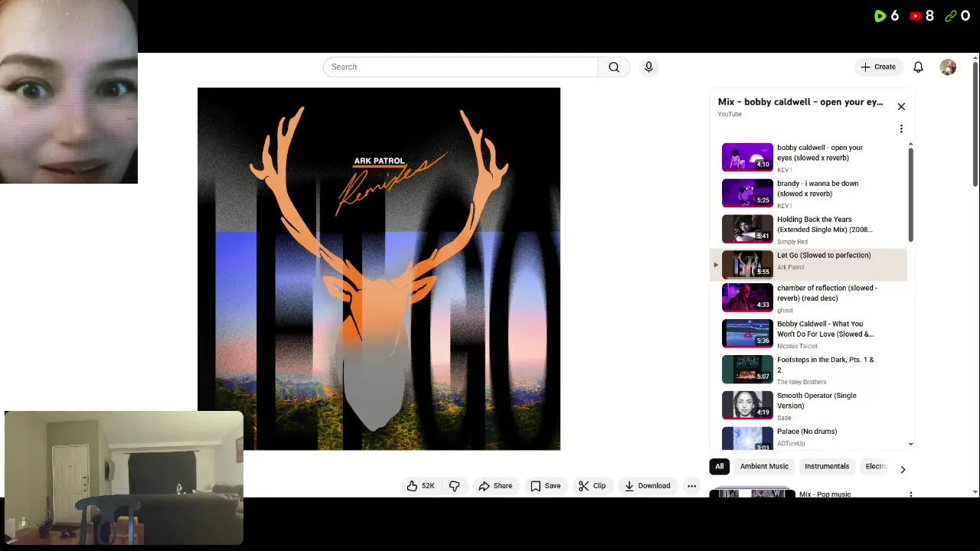Click the Simply Red channel name
This screenshot has height=551, width=980.
pyautogui.click(x=792, y=242)
